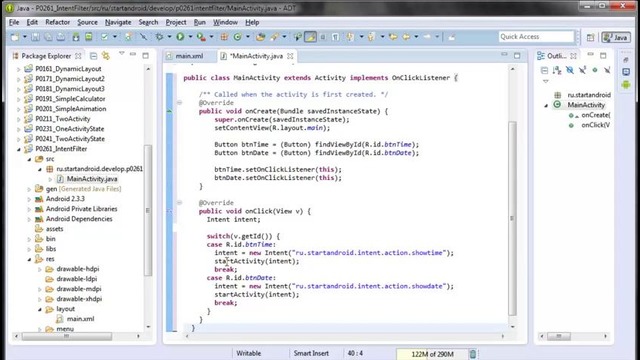Save the current file via toolbar
The height and width of the screenshot is (360, 640).
click(36, 37)
